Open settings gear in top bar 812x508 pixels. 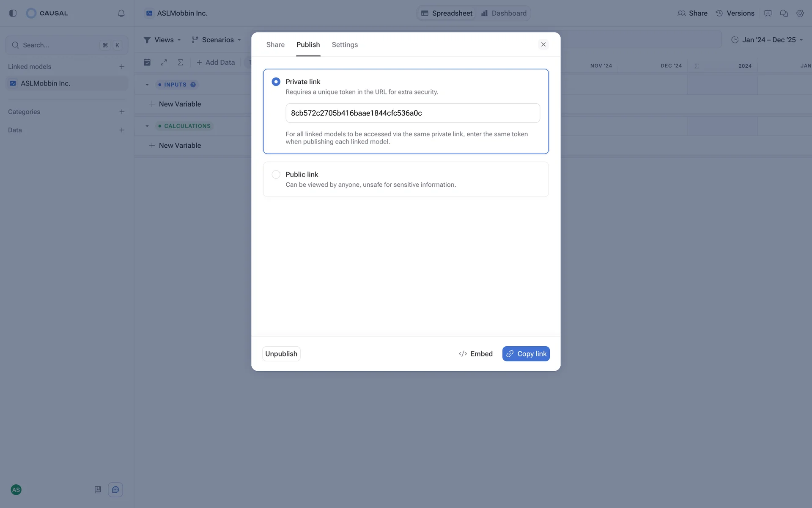[800, 13]
